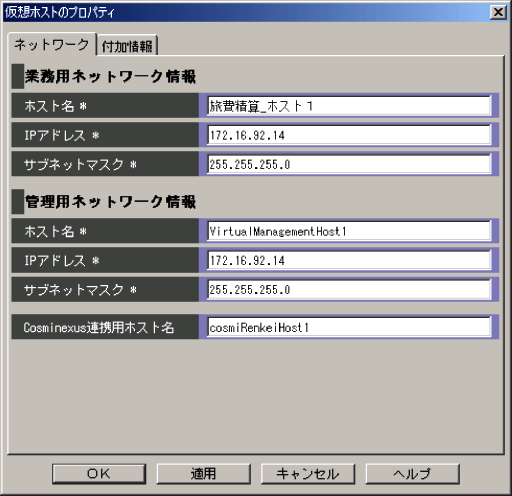Confirm with the OK button
512x496 pixels.
click(99, 473)
